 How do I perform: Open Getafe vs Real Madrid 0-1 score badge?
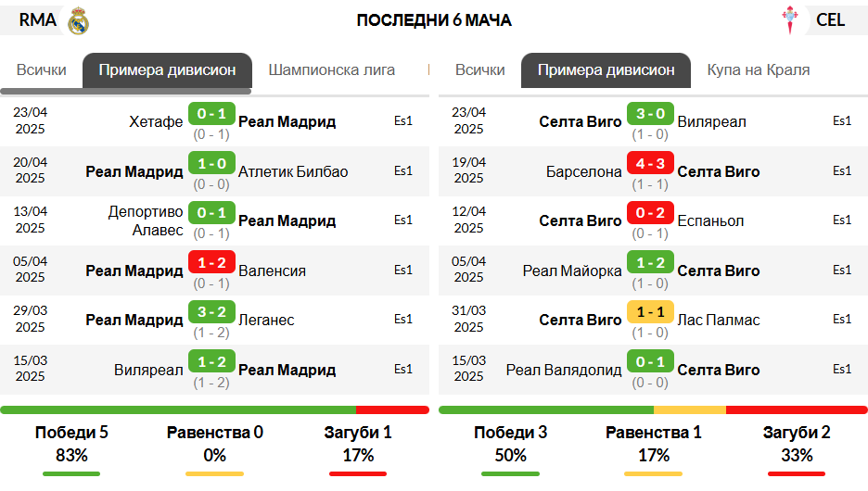pos(211,114)
